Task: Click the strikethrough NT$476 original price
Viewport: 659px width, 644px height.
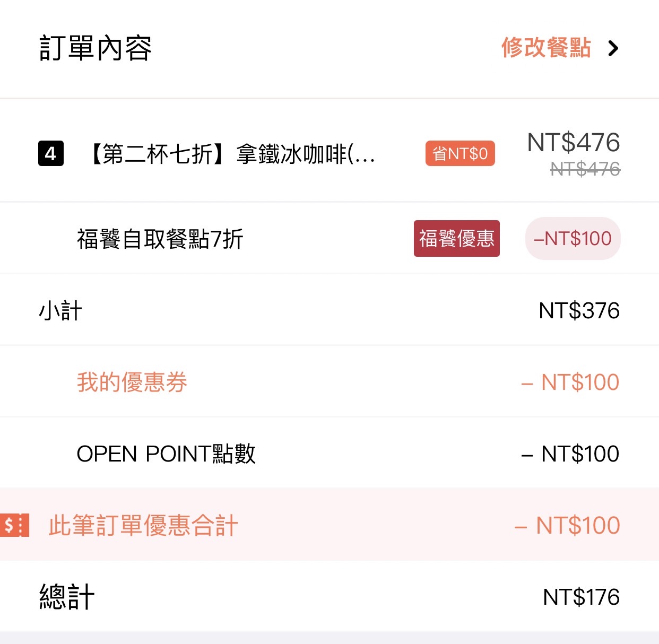Action: [x=585, y=169]
